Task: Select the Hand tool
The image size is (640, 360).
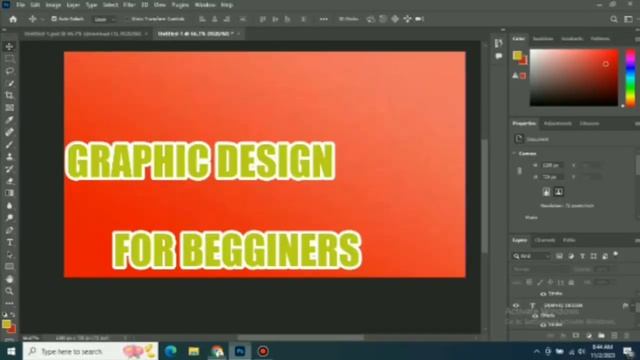Action: point(9,279)
